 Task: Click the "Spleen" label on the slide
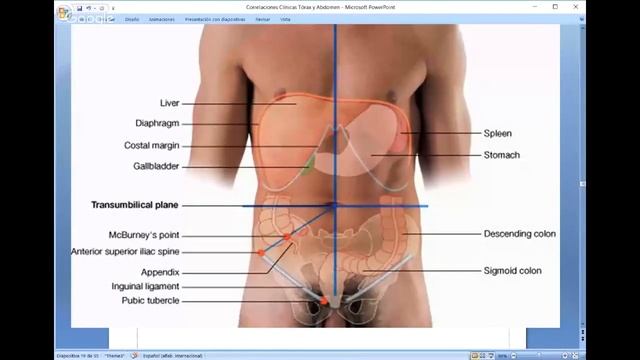[498, 133]
